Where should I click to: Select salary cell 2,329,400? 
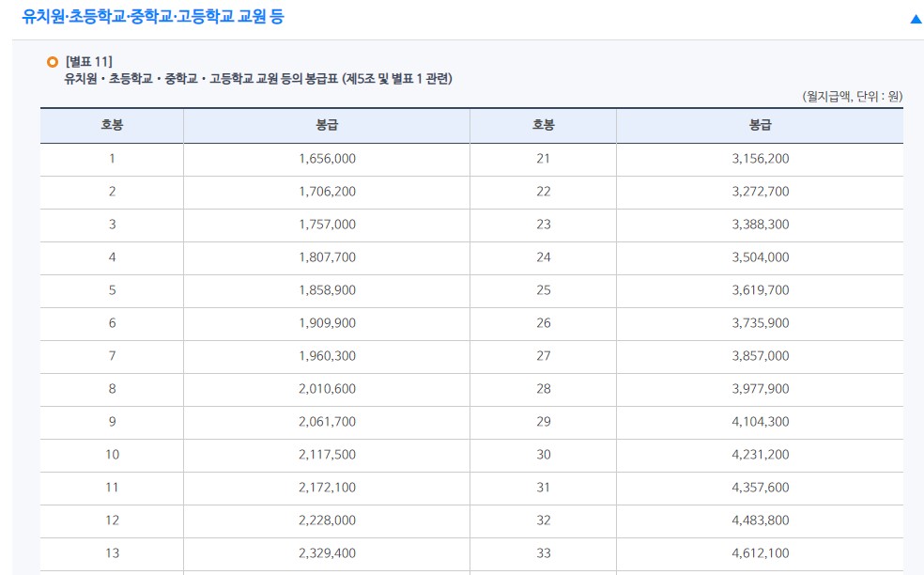[327, 553]
